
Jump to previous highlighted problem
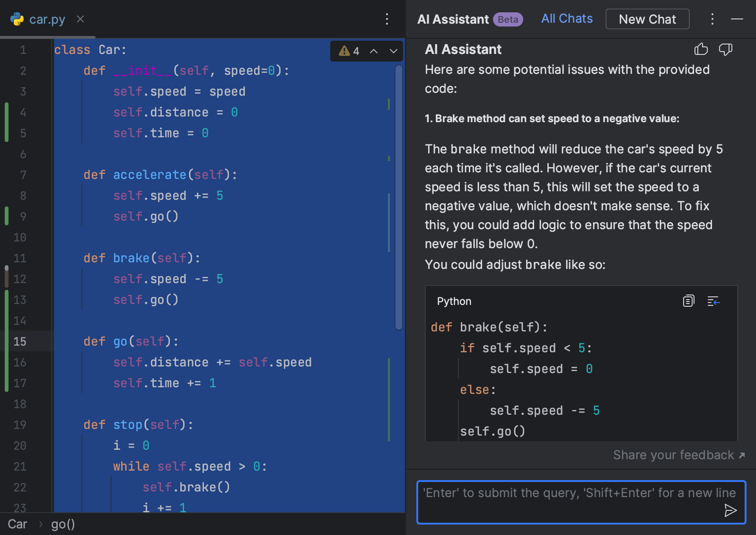[374, 51]
